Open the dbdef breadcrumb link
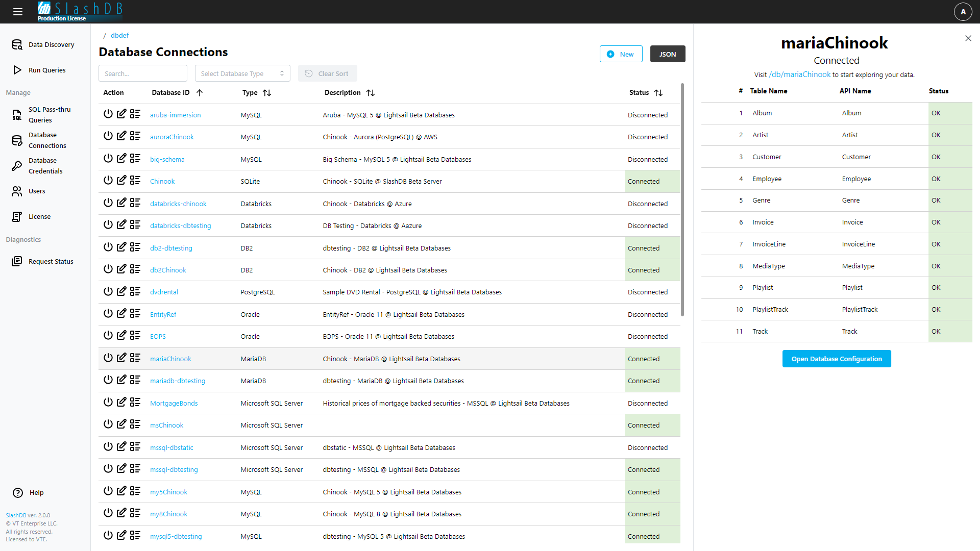 pos(119,35)
